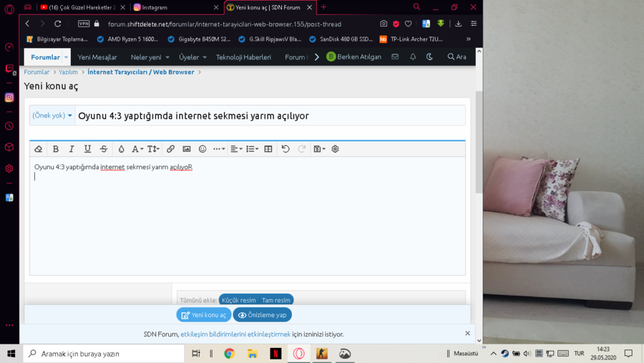Open the etkileşim bildirimlerini etkinleştirmek link
644x363 pixels.
point(235,334)
